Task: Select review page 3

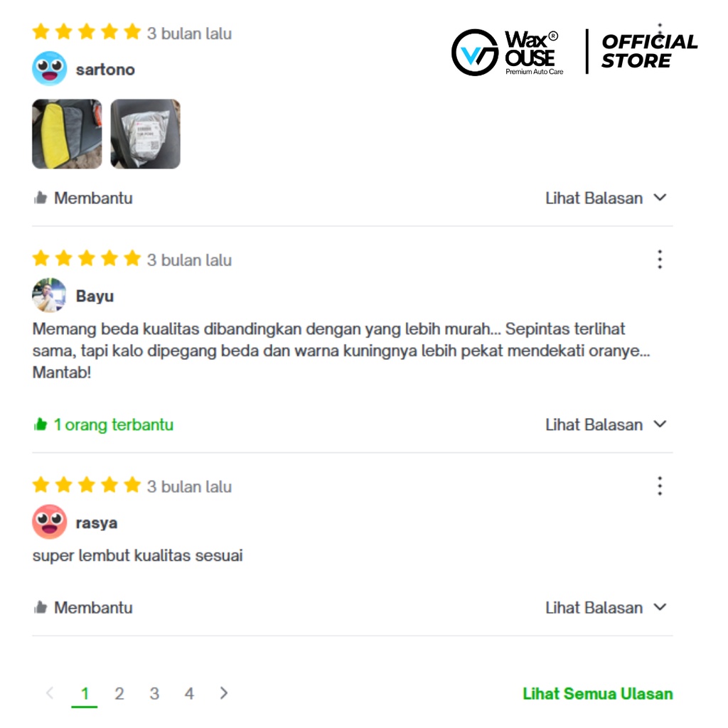Action: click(154, 694)
